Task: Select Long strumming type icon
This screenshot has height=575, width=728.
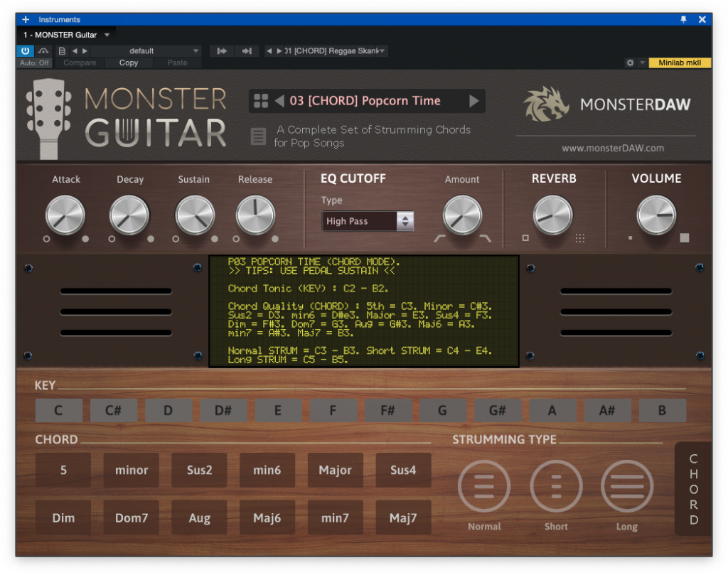Action: 627,486
